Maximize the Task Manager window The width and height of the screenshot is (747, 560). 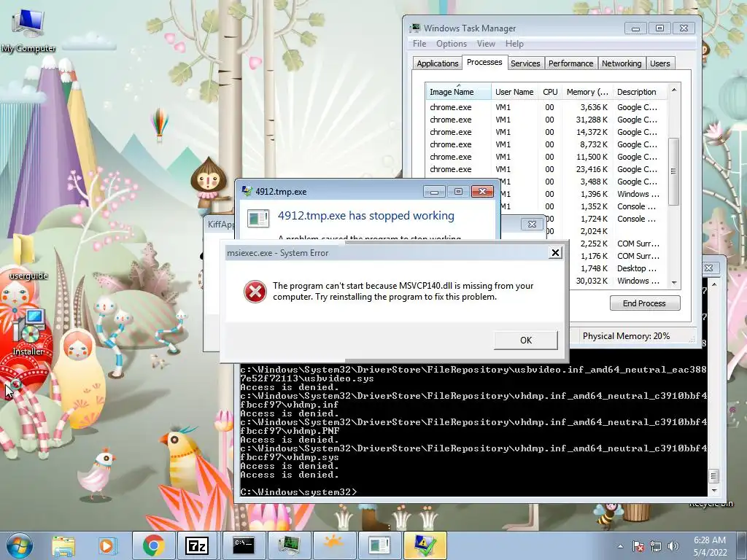click(x=659, y=28)
